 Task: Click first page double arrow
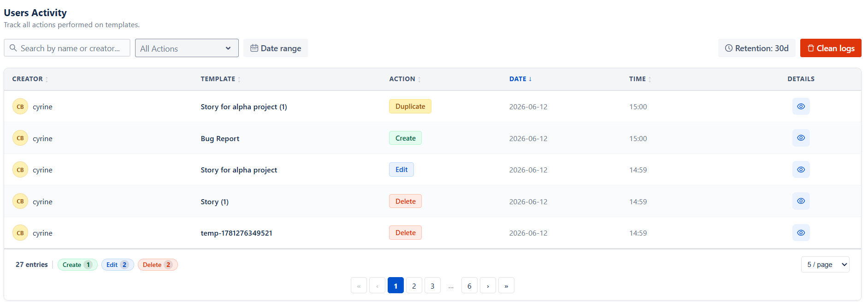[x=359, y=285]
